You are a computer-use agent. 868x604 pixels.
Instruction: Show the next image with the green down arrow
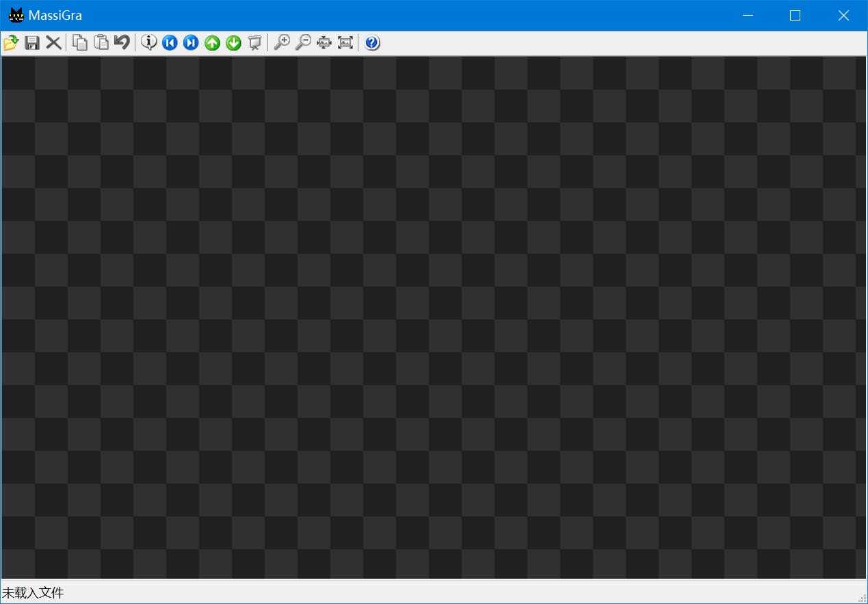tap(233, 43)
